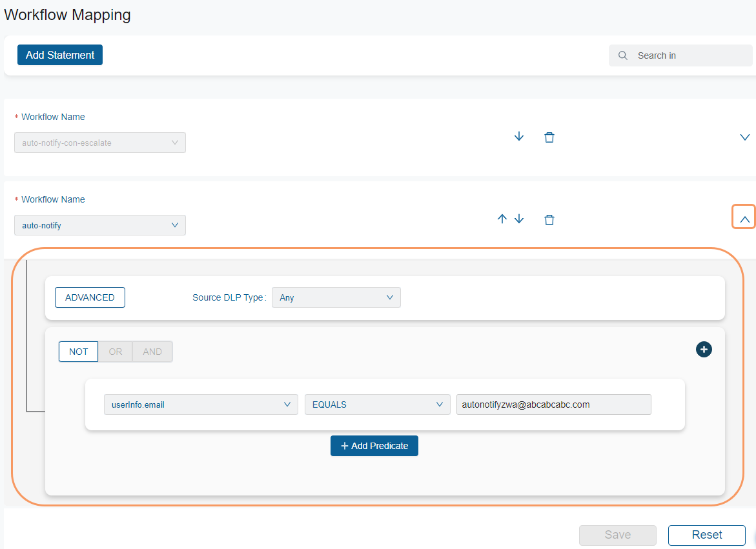Select the OR operator
The width and height of the screenshot is (756, 549).
coord(116,352)
